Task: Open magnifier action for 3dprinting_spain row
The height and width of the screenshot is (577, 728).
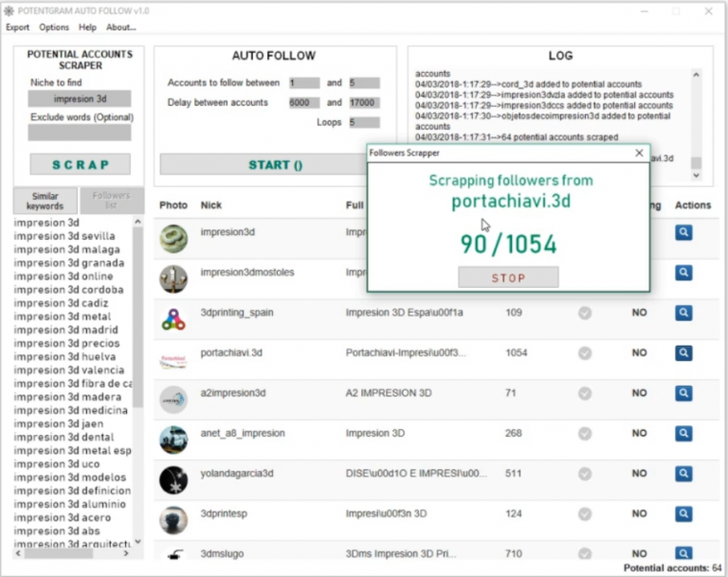Action: [683, 313]
